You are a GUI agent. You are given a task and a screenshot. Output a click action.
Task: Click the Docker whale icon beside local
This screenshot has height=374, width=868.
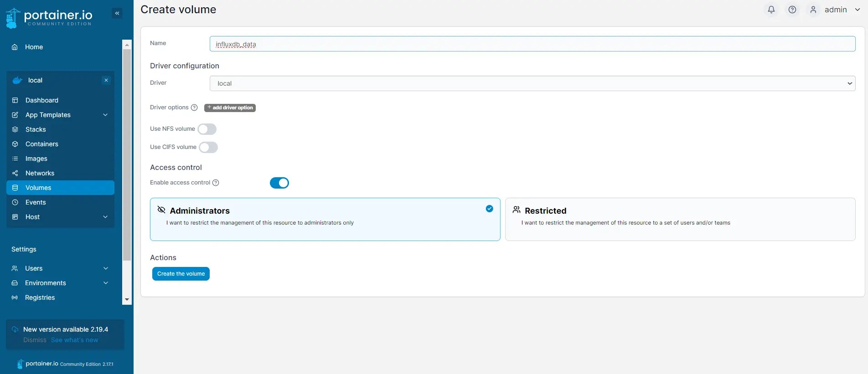pyautogui.click(x=17, y=80)
